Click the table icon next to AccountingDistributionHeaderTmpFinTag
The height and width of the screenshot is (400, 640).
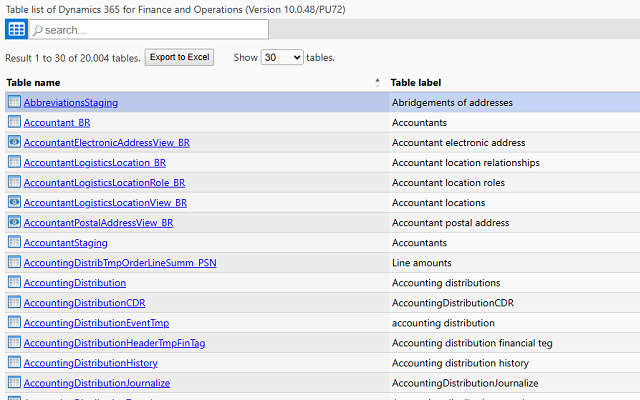tap(14, 342)
